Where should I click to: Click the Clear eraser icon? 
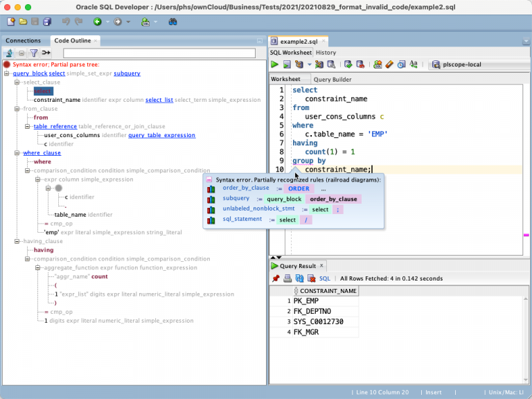pyautogui.click(x=389, y=64)
